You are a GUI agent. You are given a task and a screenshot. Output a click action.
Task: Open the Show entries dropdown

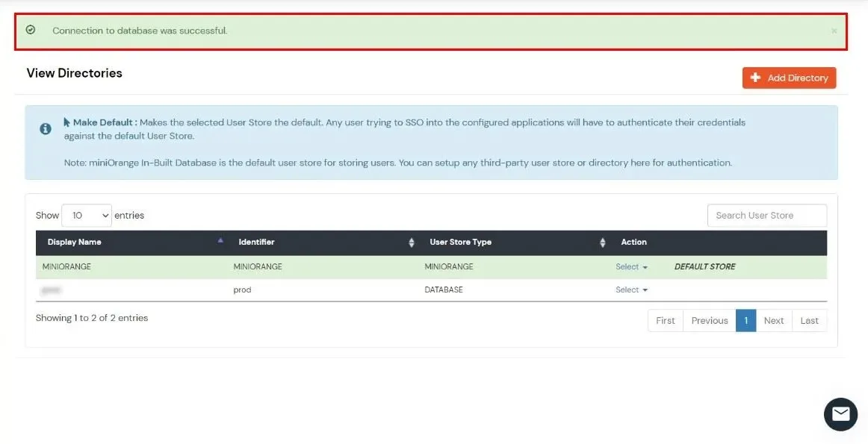tap(86, 215)
